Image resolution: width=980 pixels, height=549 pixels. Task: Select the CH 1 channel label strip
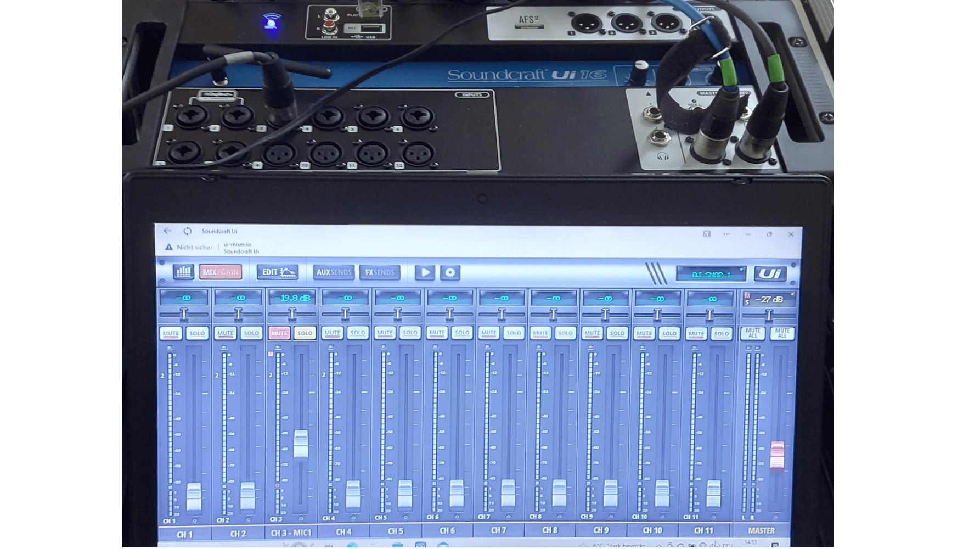184,534
